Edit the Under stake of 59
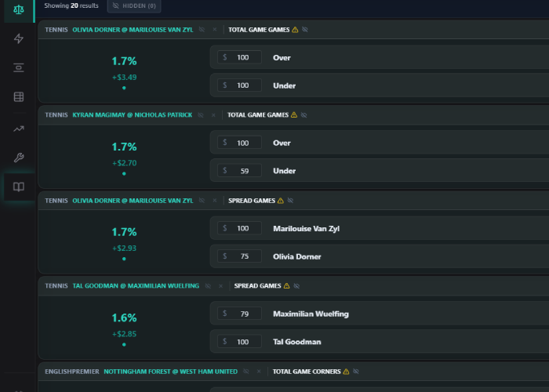 [x=239, y=171]
